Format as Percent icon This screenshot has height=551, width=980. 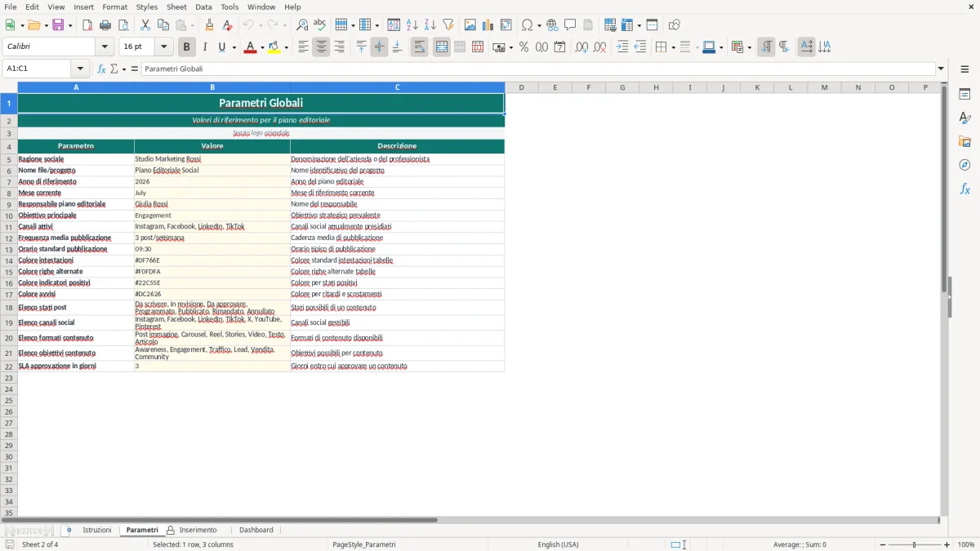click(523, 47)
